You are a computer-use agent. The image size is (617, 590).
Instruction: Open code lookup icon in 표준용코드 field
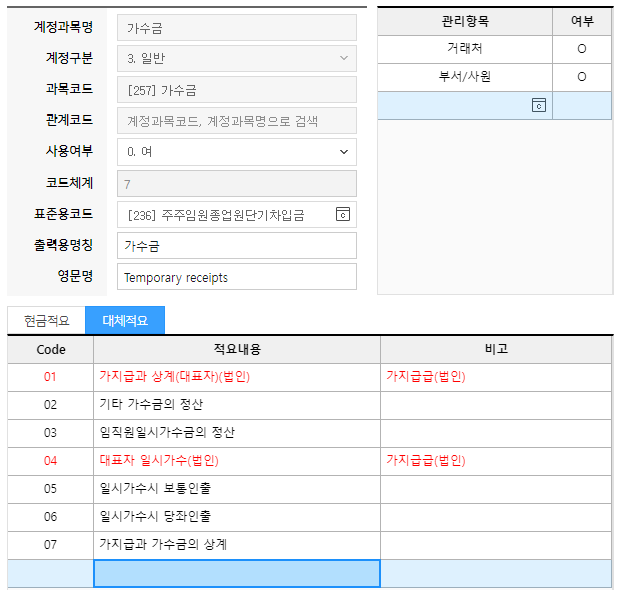tap(343, 215)
